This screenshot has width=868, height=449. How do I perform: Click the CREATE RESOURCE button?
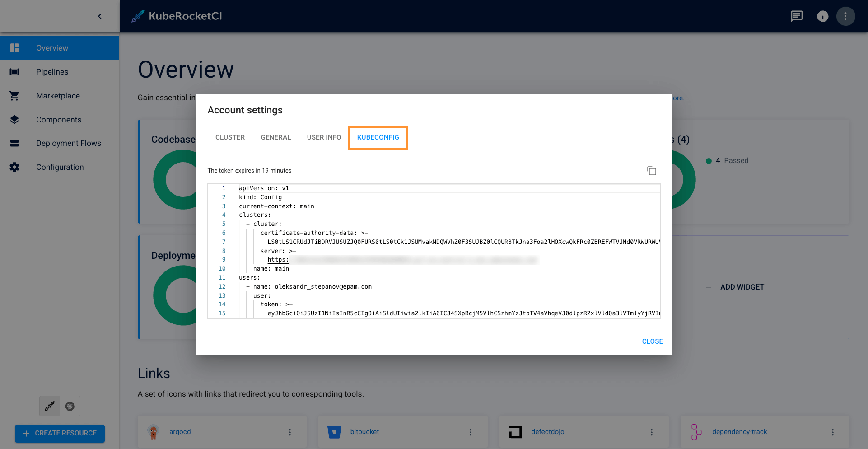60,433
